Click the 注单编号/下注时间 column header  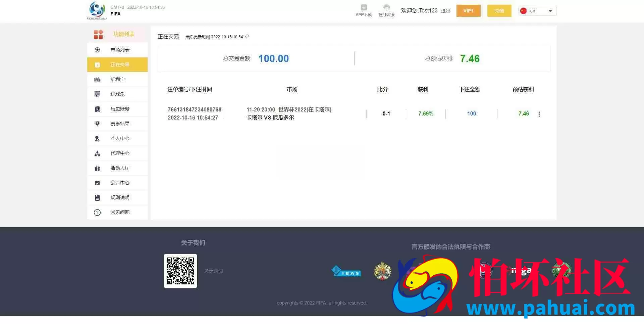tap(190, 89)
